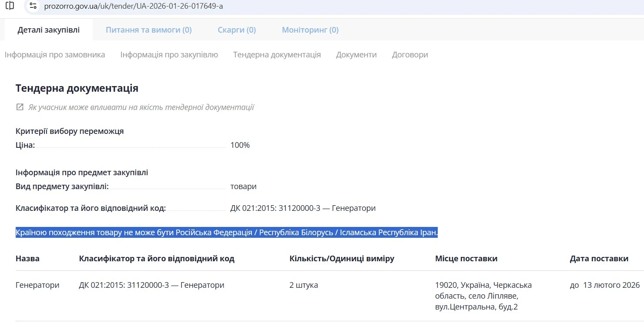The image size is (644, 323).
Task: Navigate to the Документи section
Action: pos(356,55)
